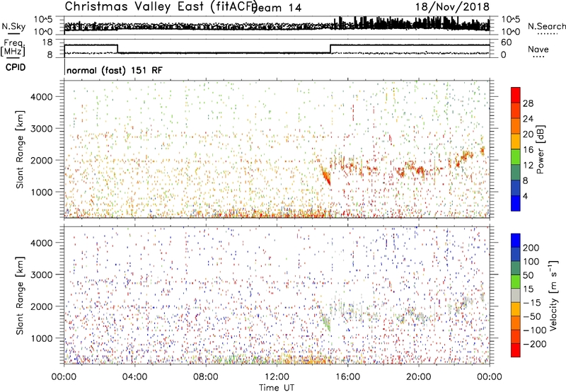566x392 pixels.
Task: Click the 'N.Sky' legend label
Action: coord(13,26)
